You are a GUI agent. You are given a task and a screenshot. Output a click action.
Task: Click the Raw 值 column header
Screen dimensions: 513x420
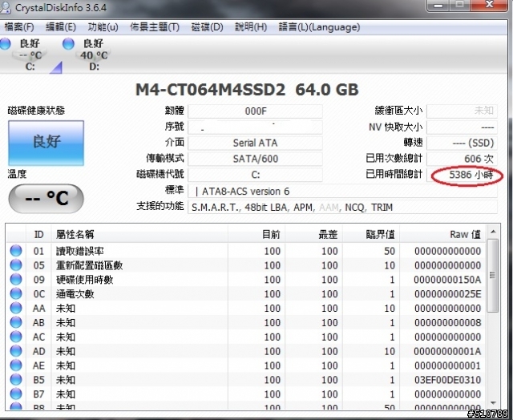(x=442, y=234)
